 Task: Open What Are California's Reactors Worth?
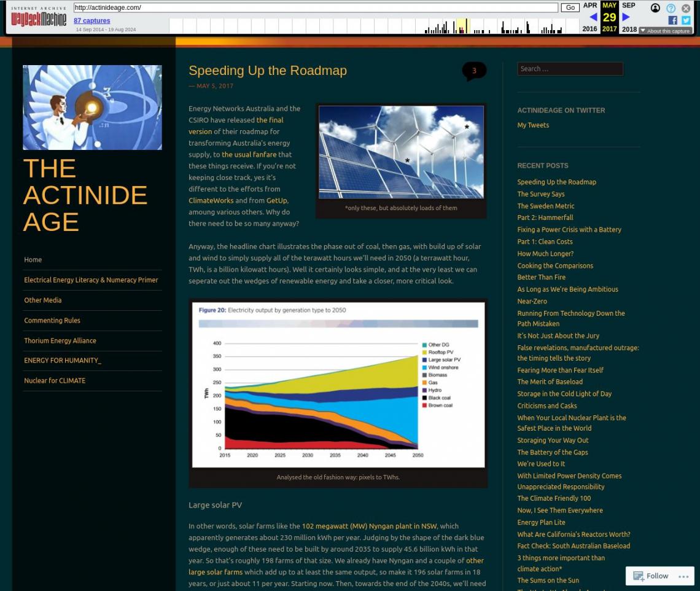574,534
